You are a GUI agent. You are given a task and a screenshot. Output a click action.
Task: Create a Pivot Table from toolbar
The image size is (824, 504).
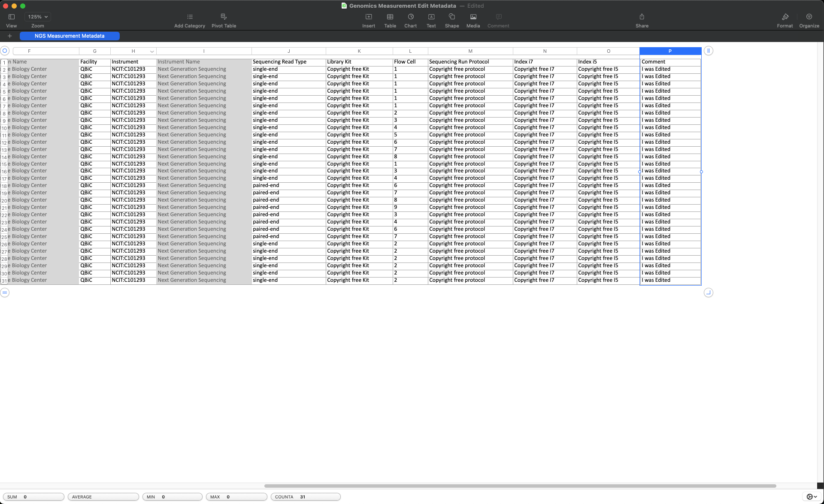pos(224,17)
